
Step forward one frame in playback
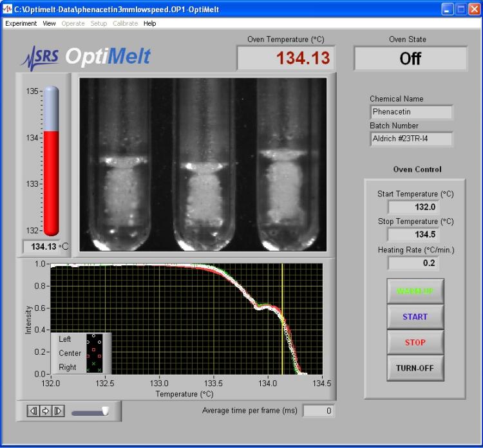point(59,411)
